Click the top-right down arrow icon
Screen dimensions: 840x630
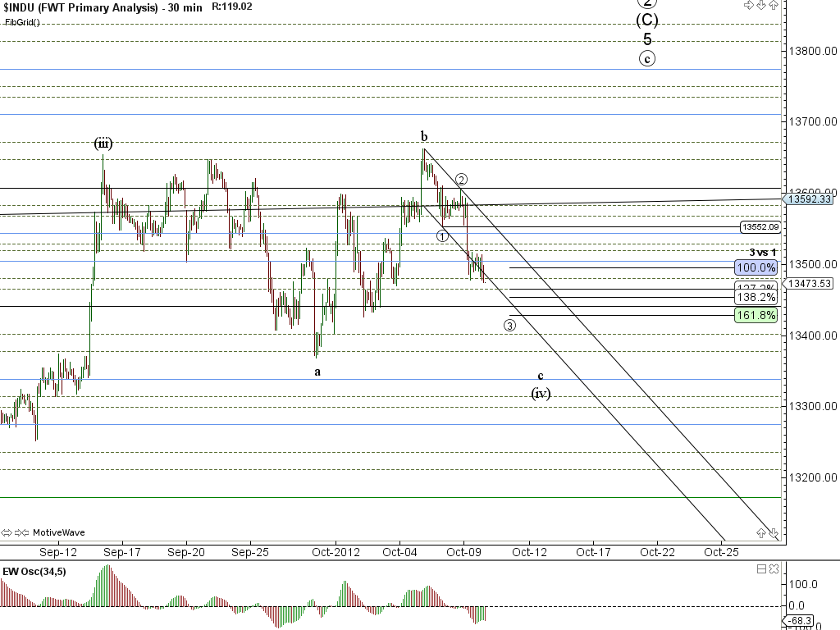click(760, 5)
